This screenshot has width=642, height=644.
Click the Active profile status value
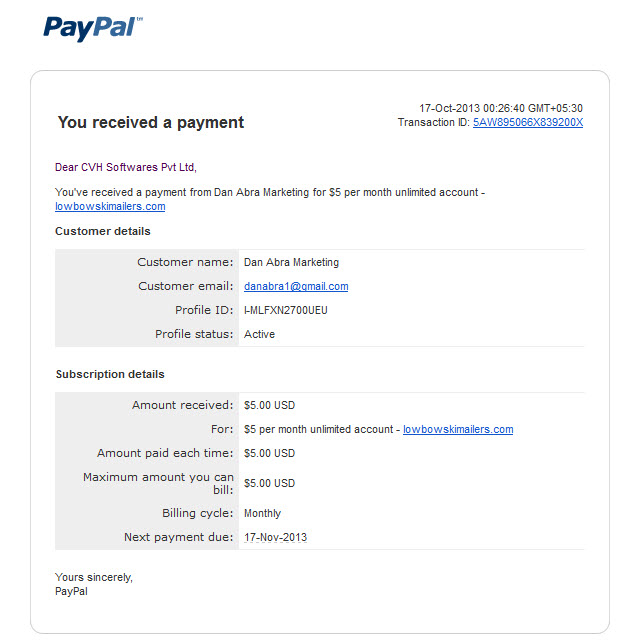click(259, 334)
